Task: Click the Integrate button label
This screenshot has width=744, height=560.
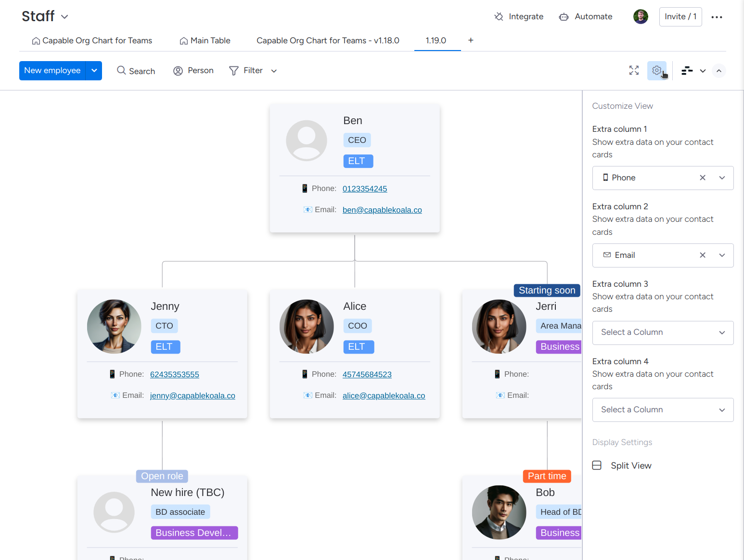Action: [x=526, y=17]
